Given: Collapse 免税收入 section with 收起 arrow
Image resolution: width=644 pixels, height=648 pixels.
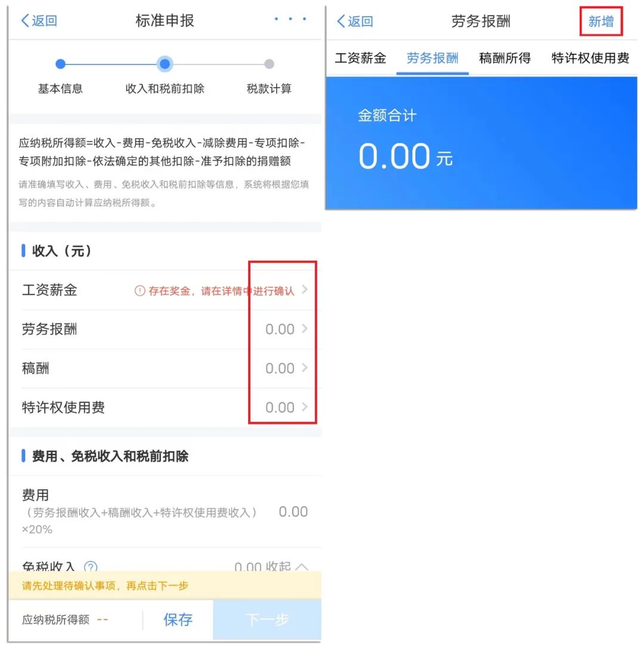Looking at the screenshot, I should (x=302, y=566).
